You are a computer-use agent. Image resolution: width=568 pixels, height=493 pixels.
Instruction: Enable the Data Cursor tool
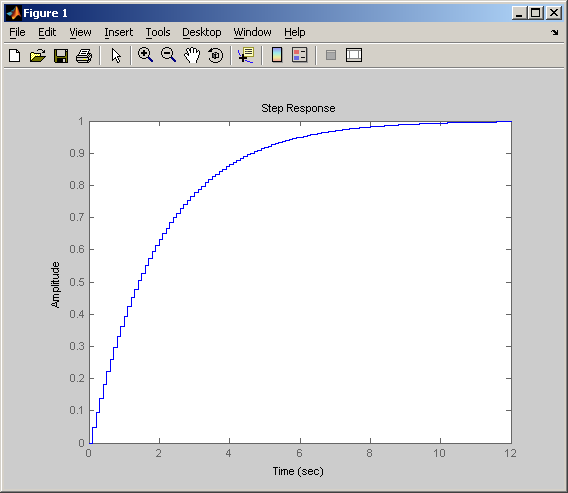click(x=246, y=55)
